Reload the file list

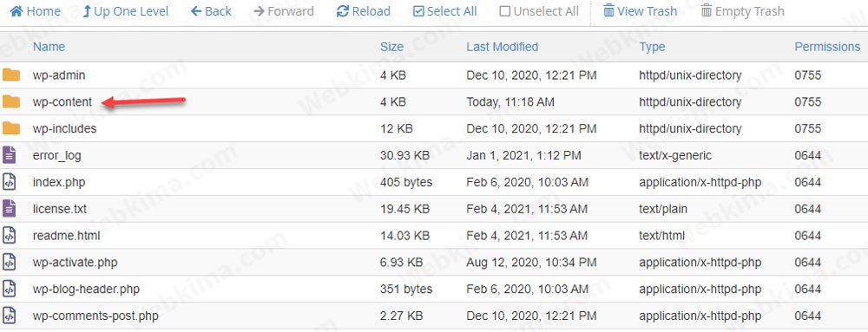click(x=363, y=11)
